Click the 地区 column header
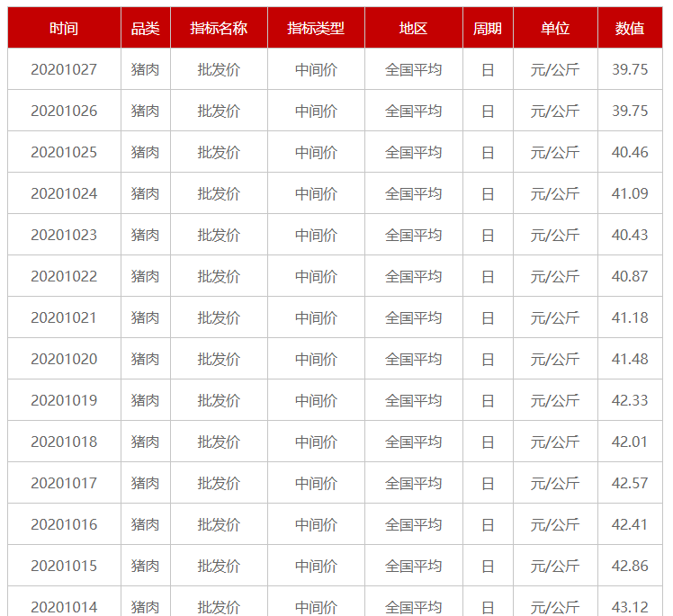This screenshot has height=616, width=673. tap(413, 28)
